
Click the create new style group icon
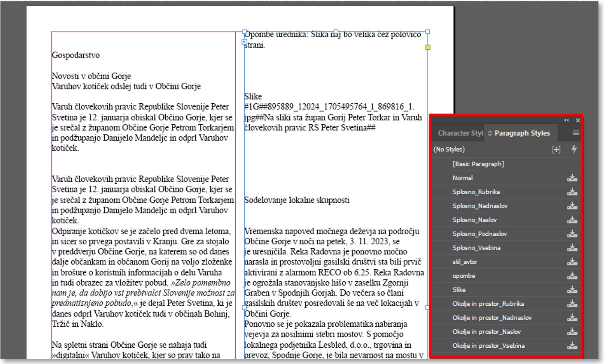pyautogui.click(x=556, y=150)
